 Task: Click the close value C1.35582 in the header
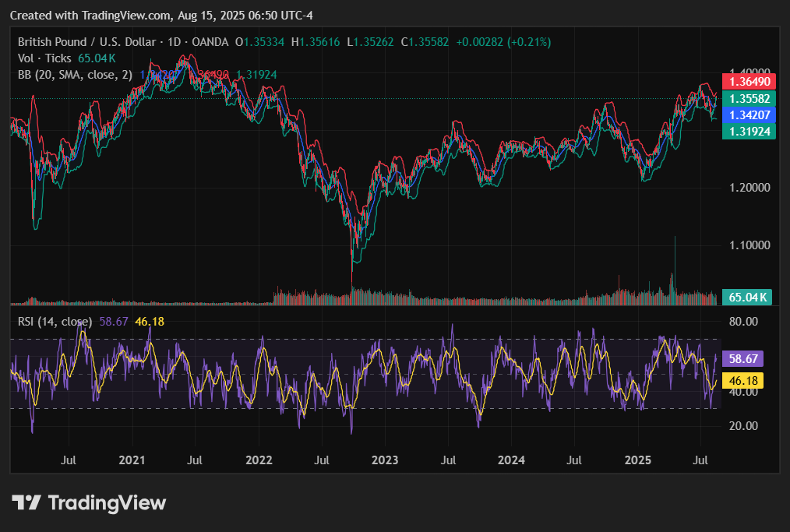[x=425, y=42]
